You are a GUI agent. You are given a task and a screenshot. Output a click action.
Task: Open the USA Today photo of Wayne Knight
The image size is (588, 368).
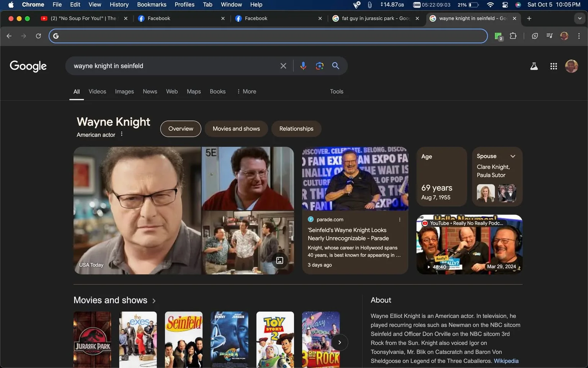[137, 210]
